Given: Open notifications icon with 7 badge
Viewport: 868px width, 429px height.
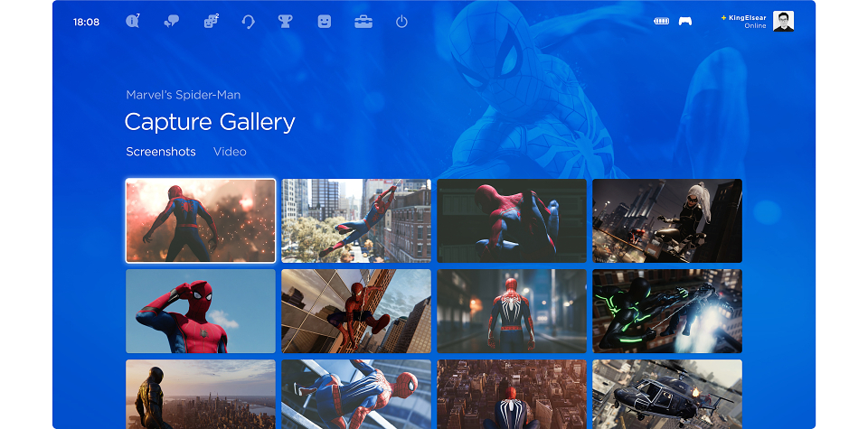Looking at the screenshot, I should [x=132, y=22].
